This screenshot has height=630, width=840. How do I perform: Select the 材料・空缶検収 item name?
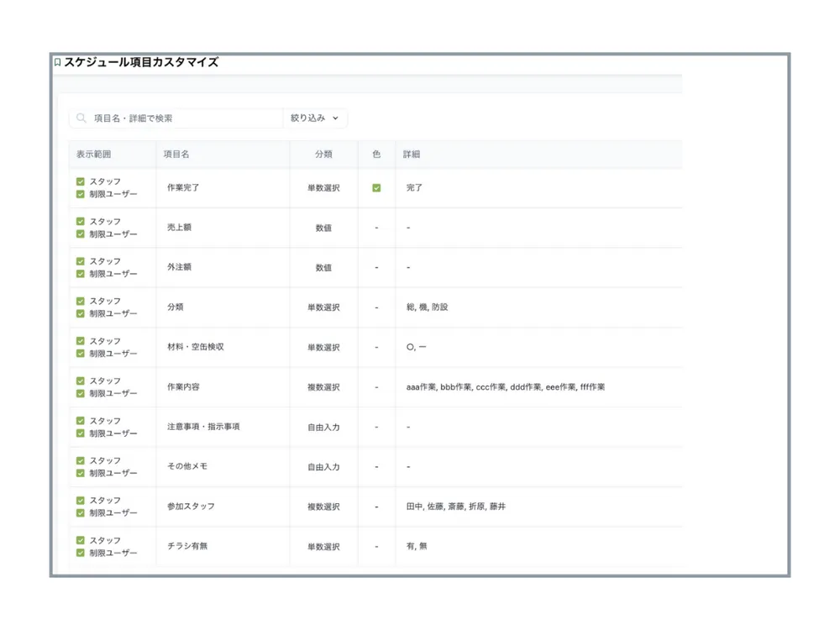click(x=196, y=347)
